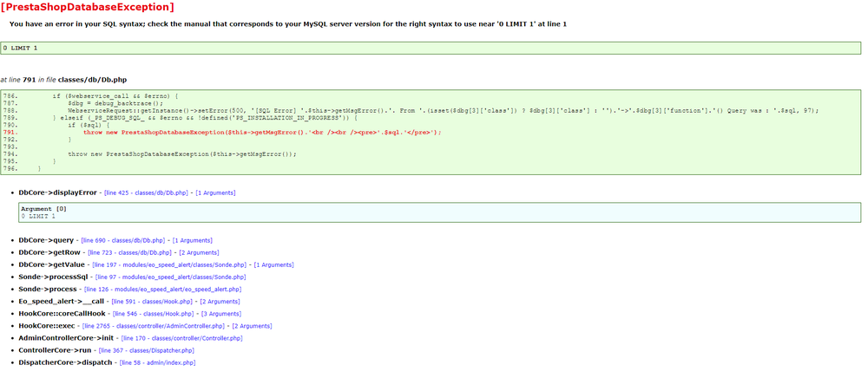The height and width of the screenshot is (391, 868).
Task: Click 'Eo_speed_alert->__call' trace entry
Action: click(x=62, y=301)
